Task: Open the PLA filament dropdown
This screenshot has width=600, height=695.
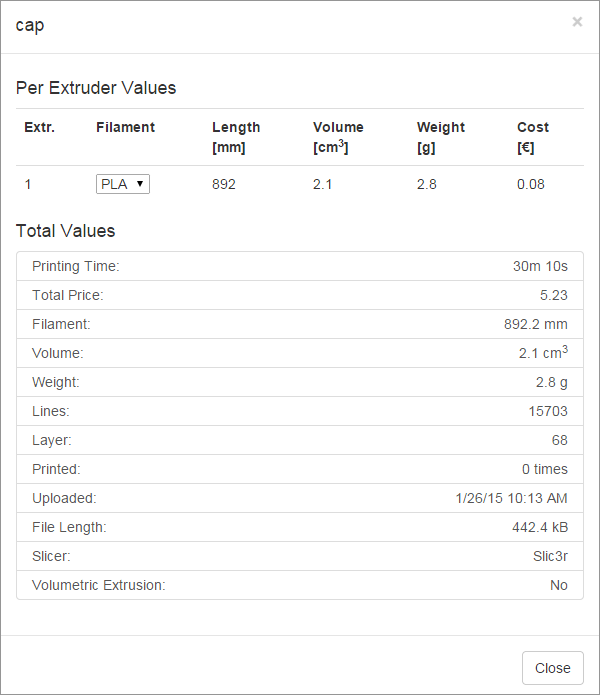Action: pos(123,184)
